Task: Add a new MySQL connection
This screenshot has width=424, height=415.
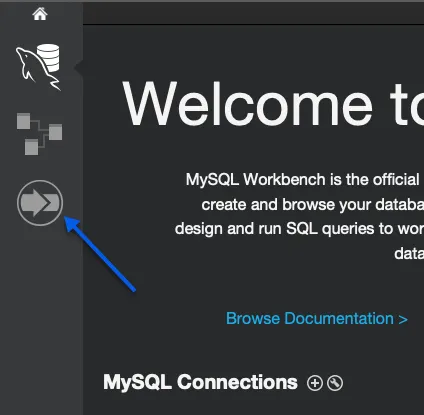Action: (315, 383)
